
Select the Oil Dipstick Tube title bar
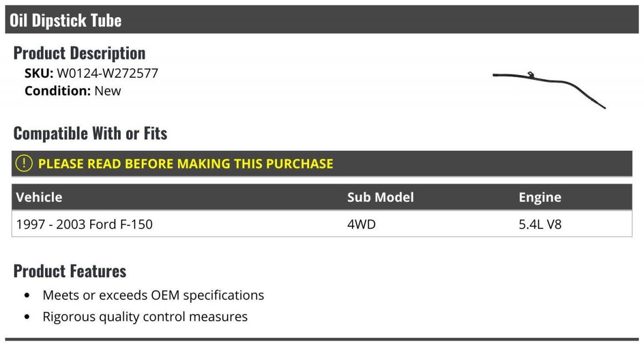click(x=322, y=20)
